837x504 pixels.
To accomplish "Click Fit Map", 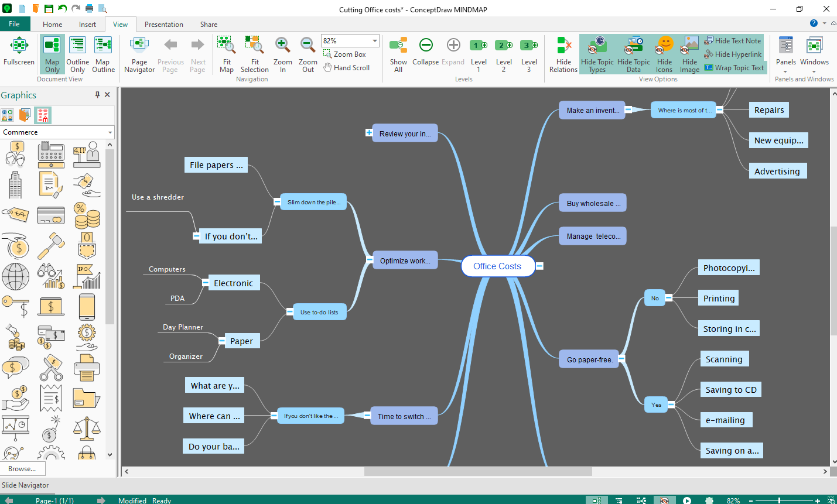I will click(226, 54).
